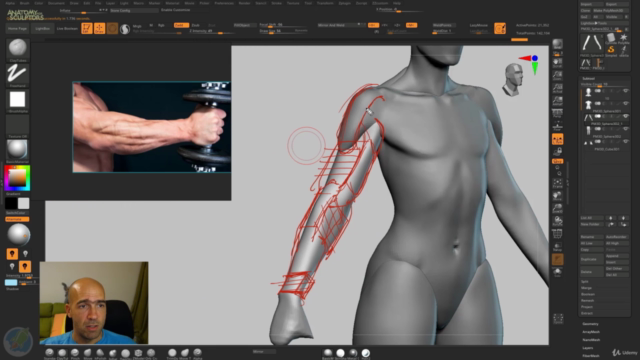Image resolution: width=640 pixels, height=360 pixels.
Task: Open the Brush menu
Action: click(24, 3)
